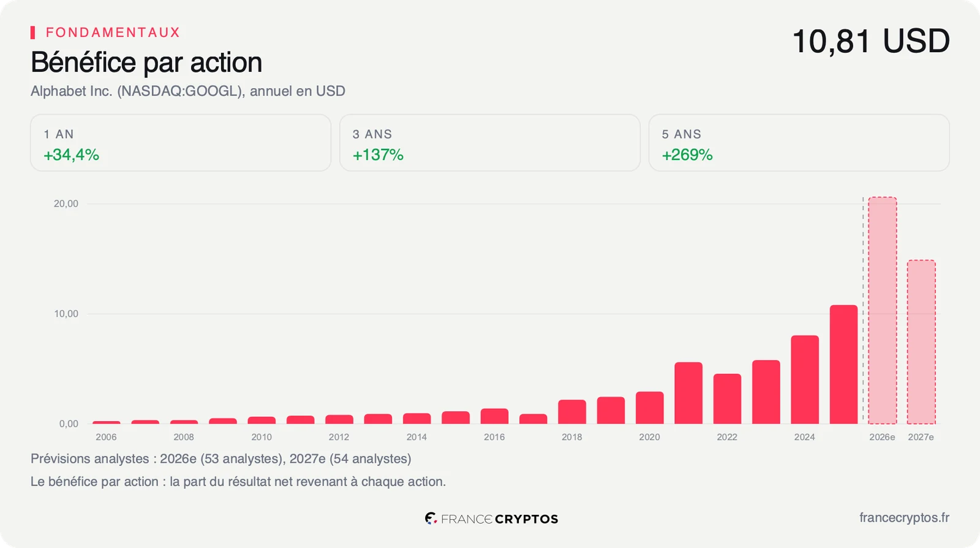
Task: Click the 2027e forecast bar
Action: (921, 342)
